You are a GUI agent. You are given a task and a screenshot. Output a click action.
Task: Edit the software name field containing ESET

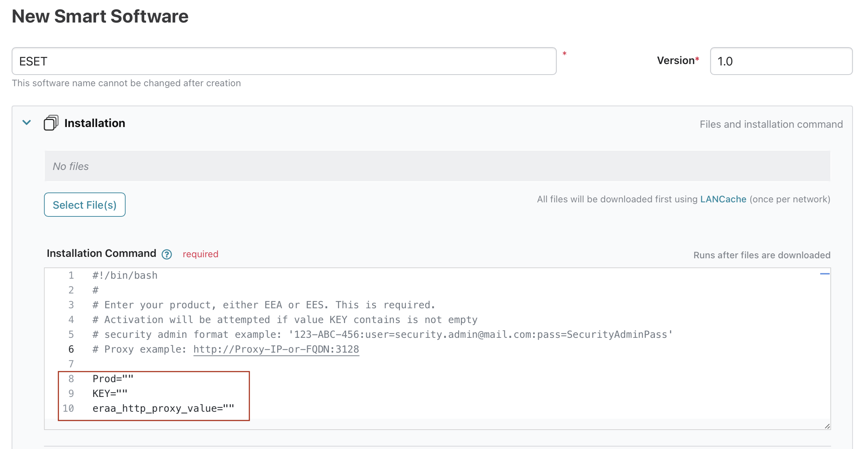284,61
